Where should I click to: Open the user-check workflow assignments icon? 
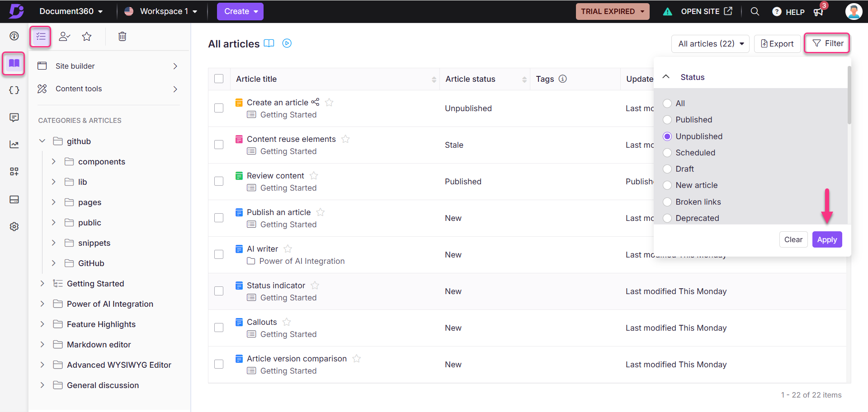[65, 36]
